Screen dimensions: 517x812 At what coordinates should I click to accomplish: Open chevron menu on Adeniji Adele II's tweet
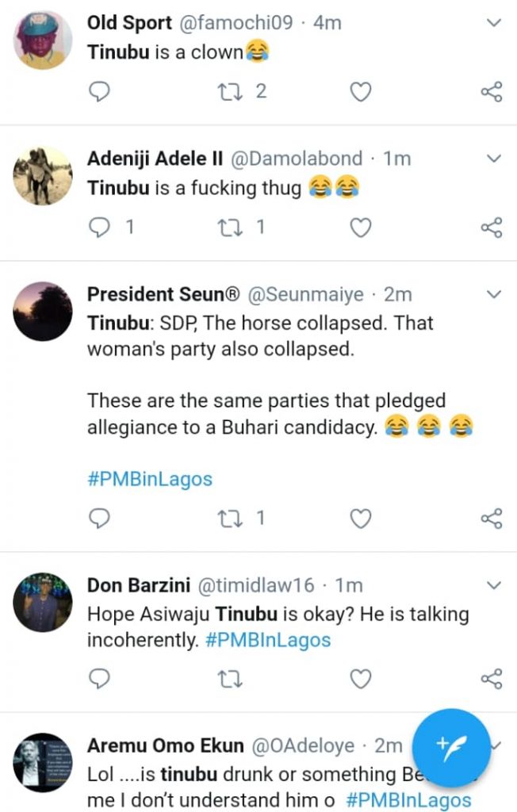pyautogui.click(x=494, y=159)
